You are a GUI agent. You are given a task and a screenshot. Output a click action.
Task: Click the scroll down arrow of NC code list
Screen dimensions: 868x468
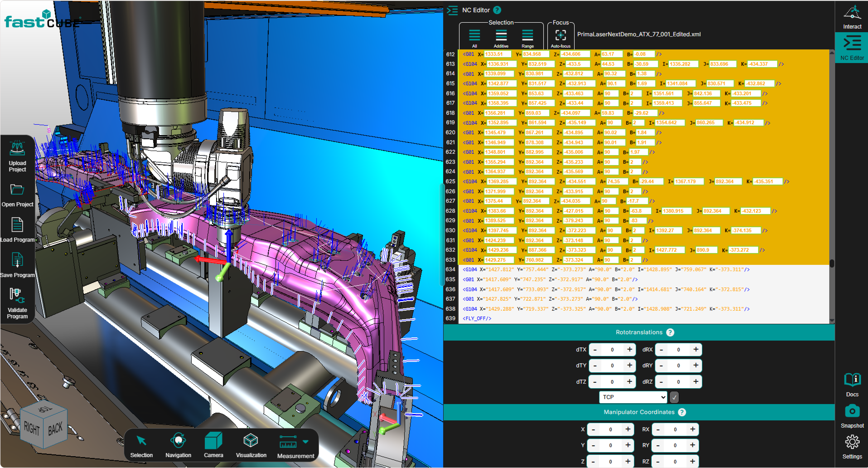pos(832,320)
